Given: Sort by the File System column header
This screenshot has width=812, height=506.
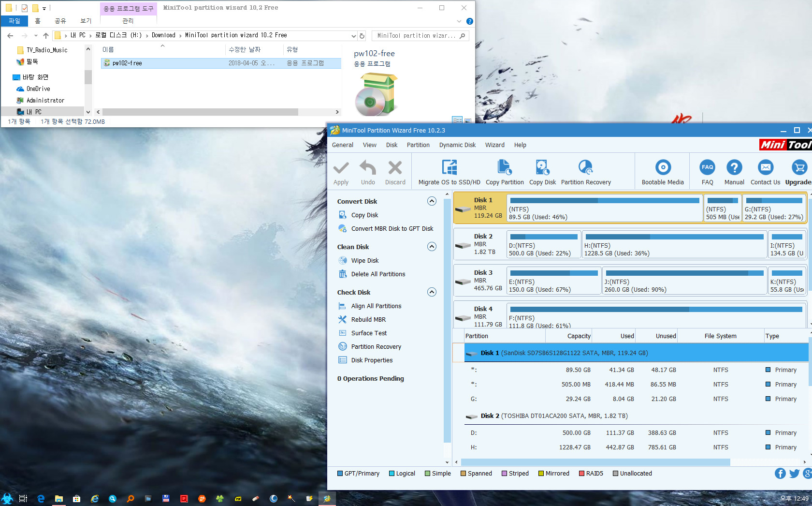Looking at the screenshot, I should [720, 336].
